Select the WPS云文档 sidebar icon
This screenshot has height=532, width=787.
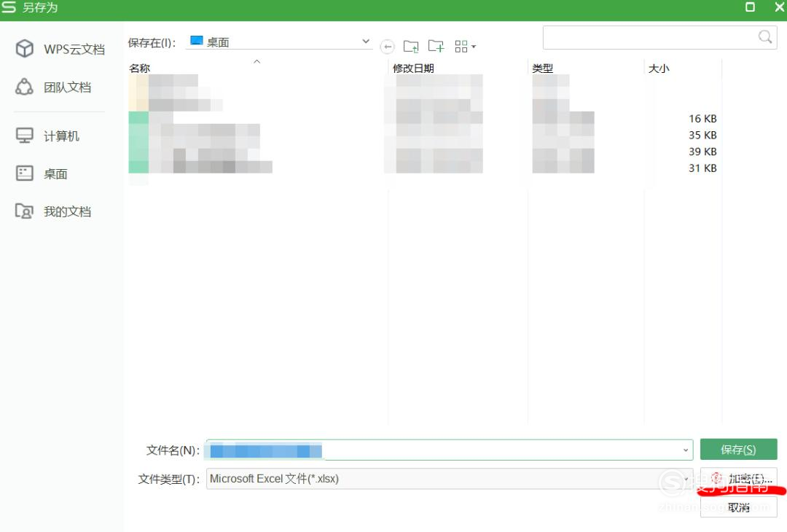click(x=24, y=48)
